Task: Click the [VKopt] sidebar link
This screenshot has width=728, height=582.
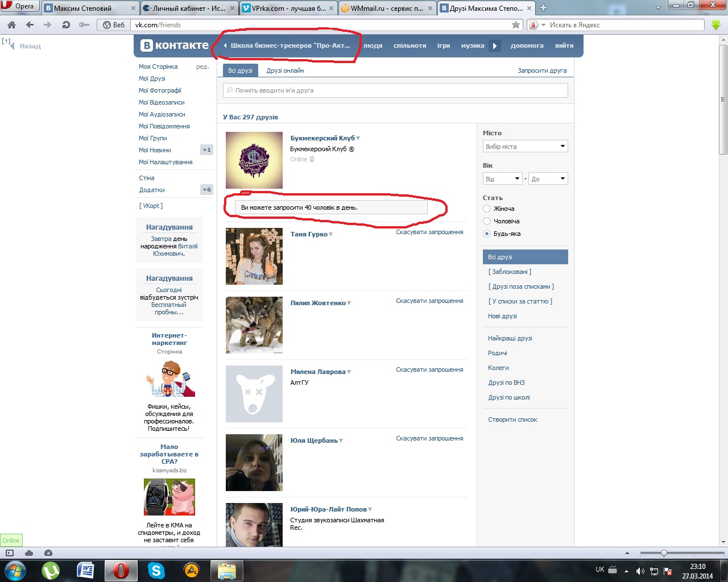Action: pos(151,206)
